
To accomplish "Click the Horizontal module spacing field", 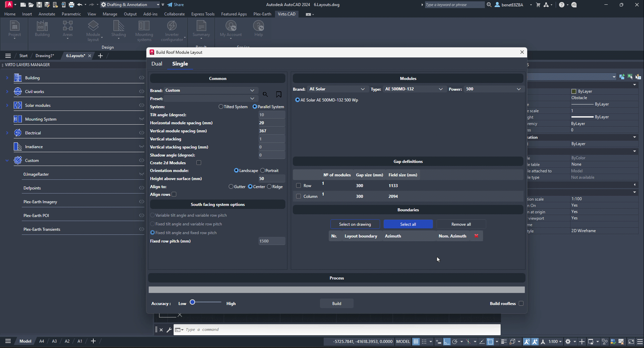I will (x=272, y=123).
